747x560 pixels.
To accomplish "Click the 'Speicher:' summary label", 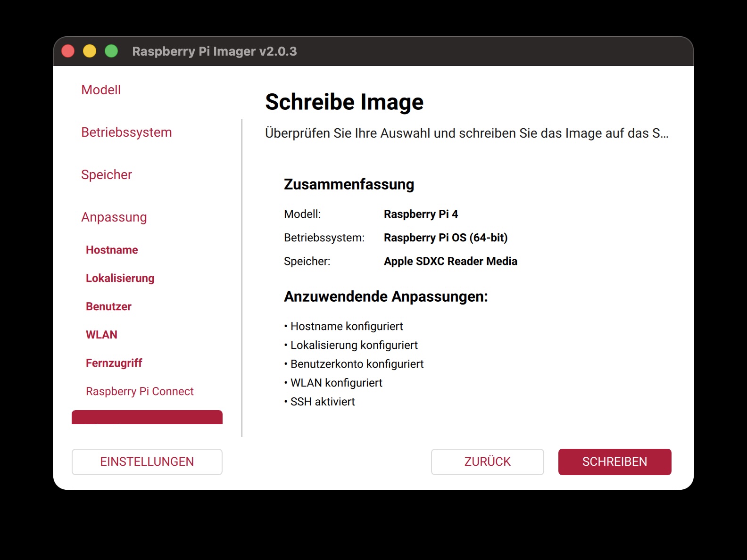I will click(307, 261).
